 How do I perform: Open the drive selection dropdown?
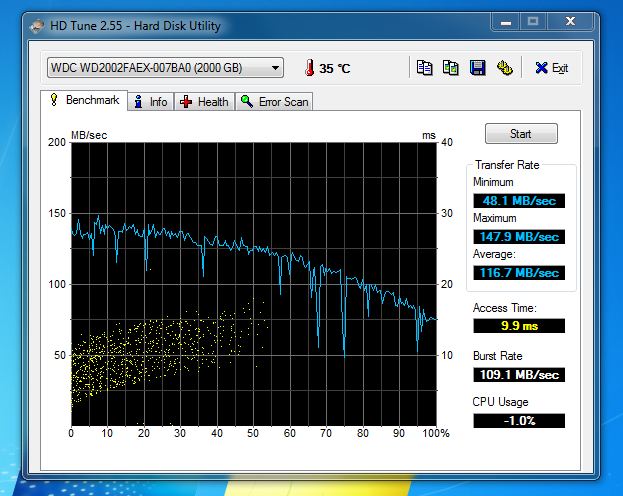point(165,68)
